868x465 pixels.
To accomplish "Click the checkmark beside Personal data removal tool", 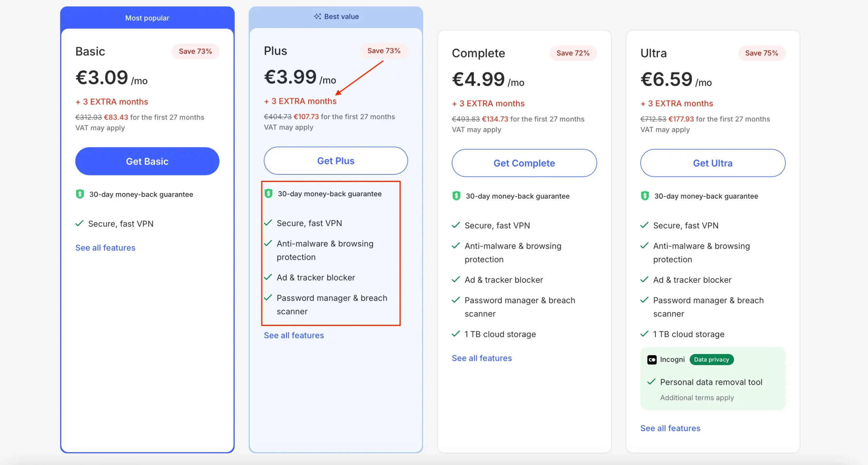I will click(x=651, y=382).
